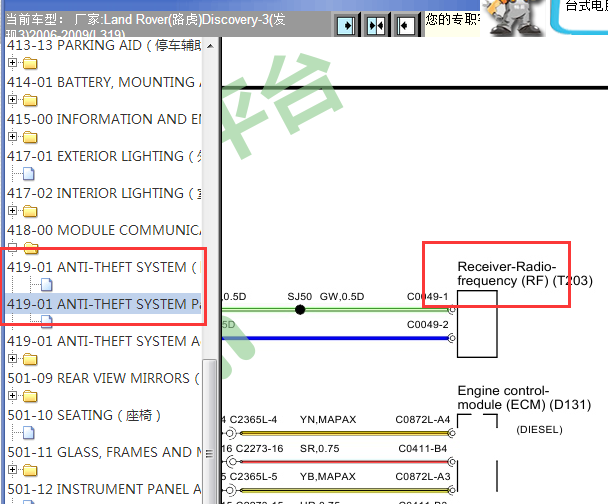Click connector label C2365L-4
This screenshot has width=608, height=504.
(x=253, y=419)
